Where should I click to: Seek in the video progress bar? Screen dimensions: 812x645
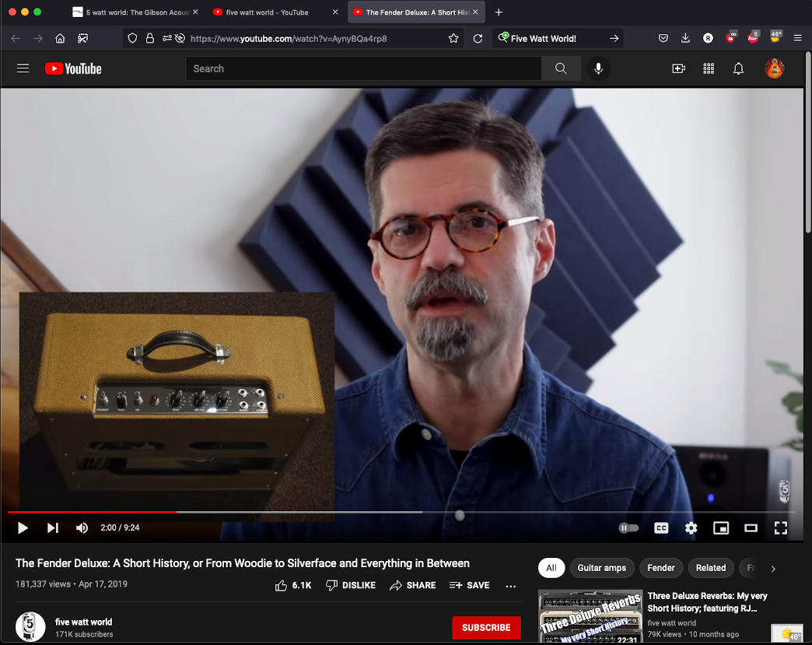click(x=401, y=512)
